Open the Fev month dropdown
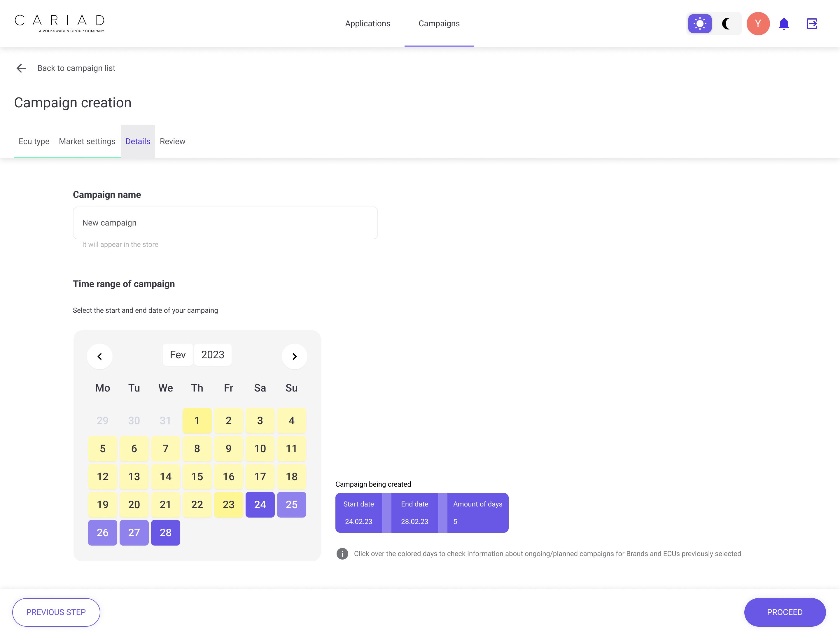 click(178, 354)
